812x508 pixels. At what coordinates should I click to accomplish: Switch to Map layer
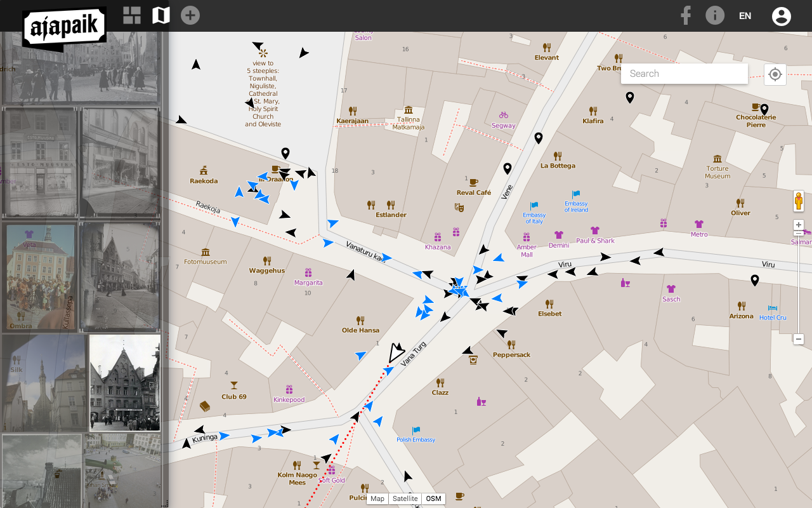377,498
